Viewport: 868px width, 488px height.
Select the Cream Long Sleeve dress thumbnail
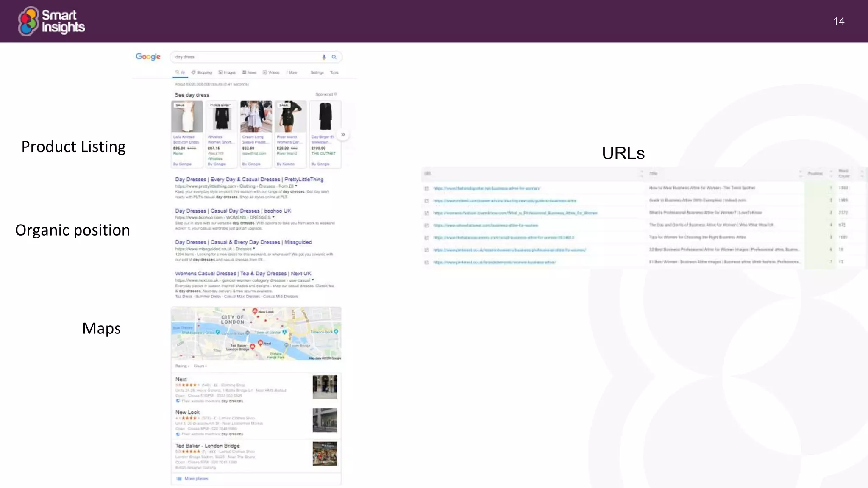256,116
